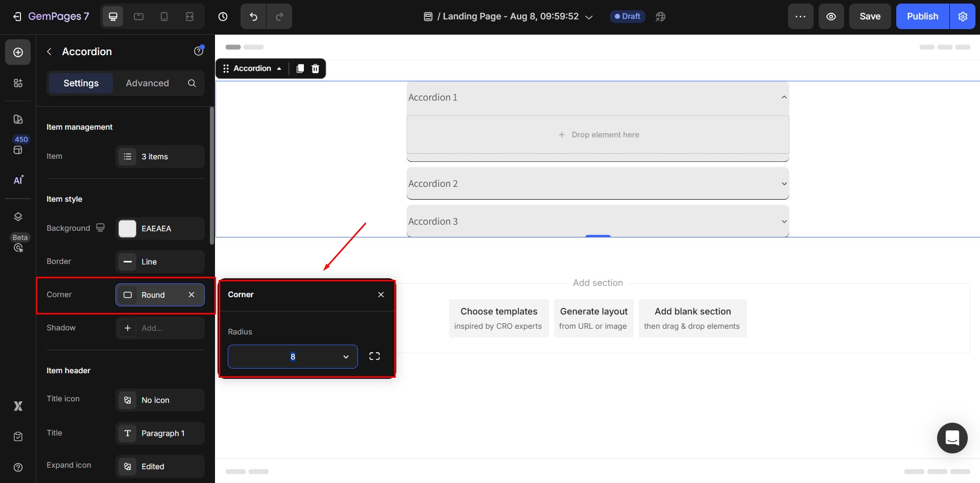
Task: Select the Settings tab
Action: click(81, 83)
